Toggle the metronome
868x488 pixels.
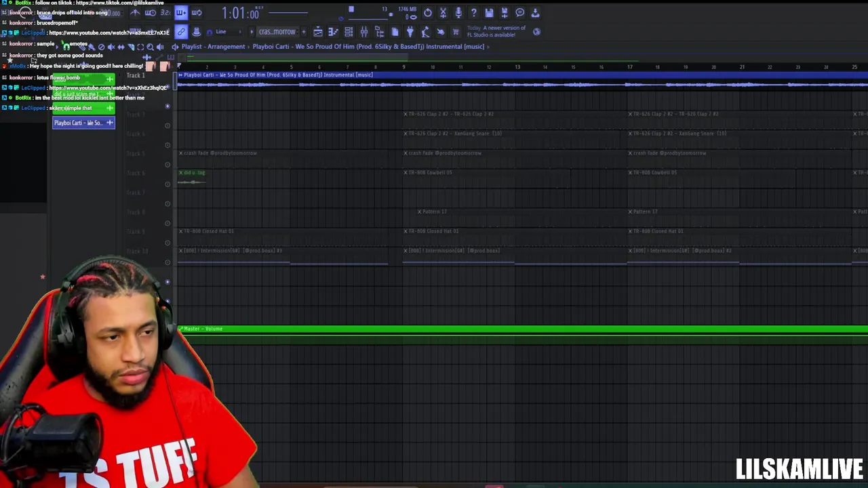(x=136, y=13)
